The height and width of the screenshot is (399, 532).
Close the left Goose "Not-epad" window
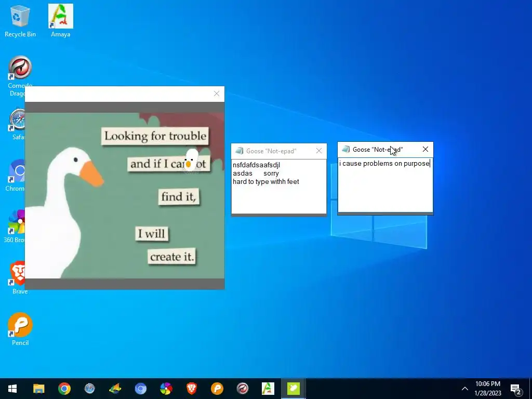pyautogui.click(x=319, y=151)
